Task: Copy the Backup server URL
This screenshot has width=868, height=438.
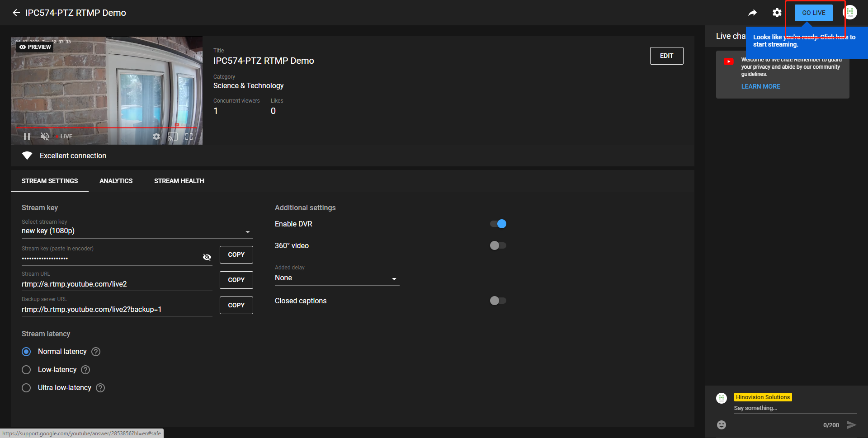Action: (236, 305)
